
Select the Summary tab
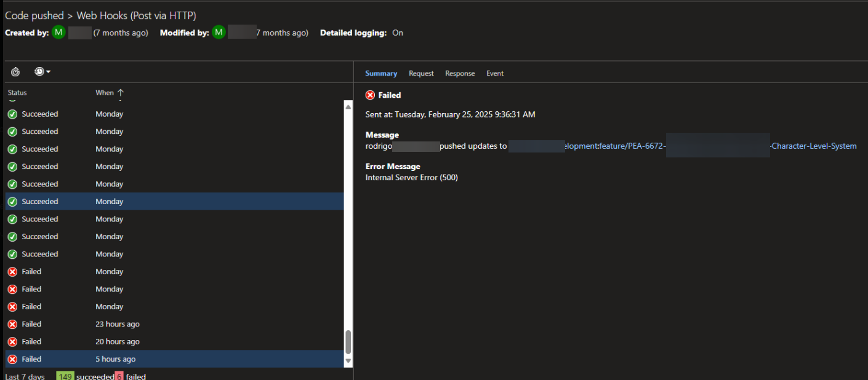point(381,74)
